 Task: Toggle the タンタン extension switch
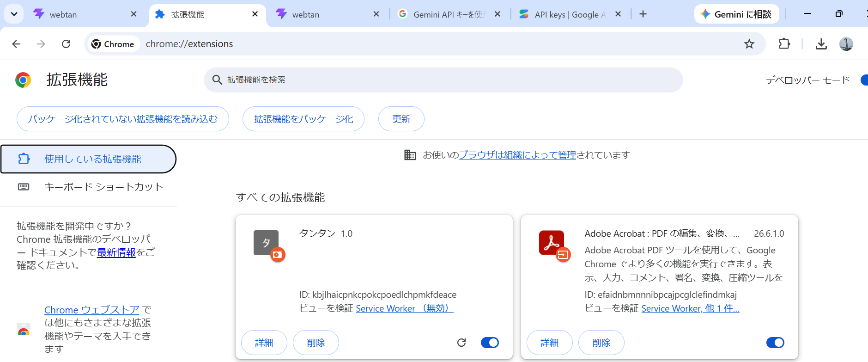click(x=490, y=343)
